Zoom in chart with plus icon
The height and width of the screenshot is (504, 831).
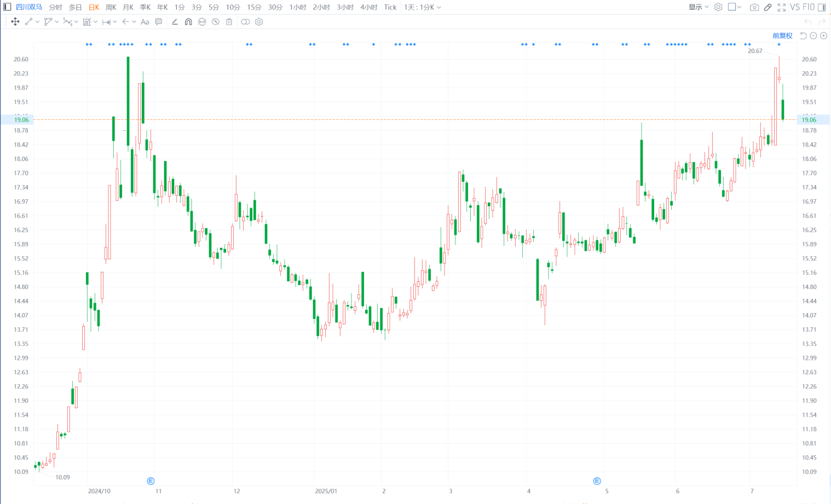click(x=823, y=36)
